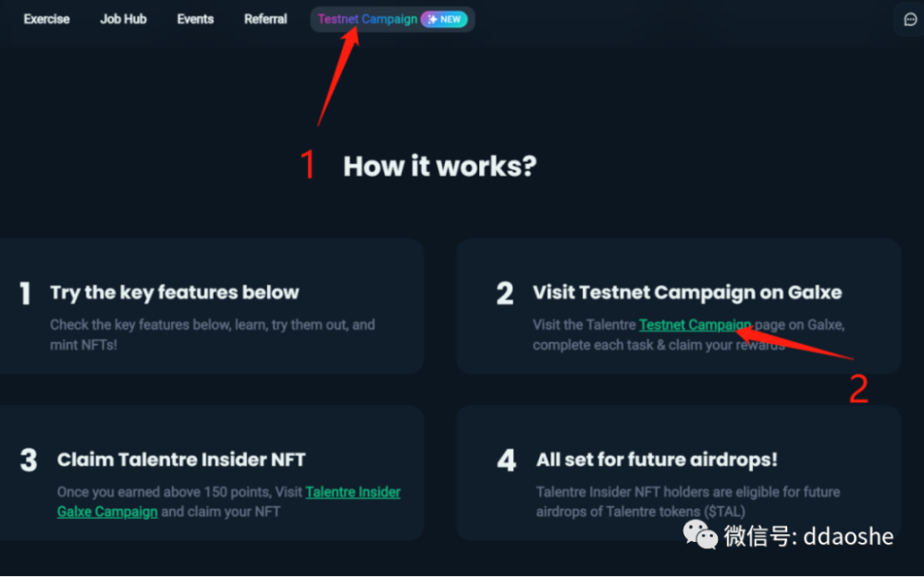Viewport: 924px width, 577px height.
Task: Open the Exercise menu item
Action: click(47, 19)
